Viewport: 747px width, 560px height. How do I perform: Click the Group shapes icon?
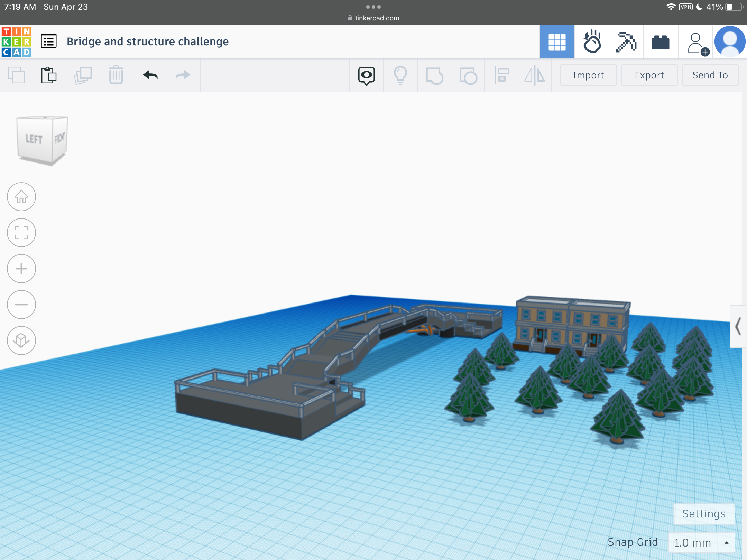pos(434,76)
